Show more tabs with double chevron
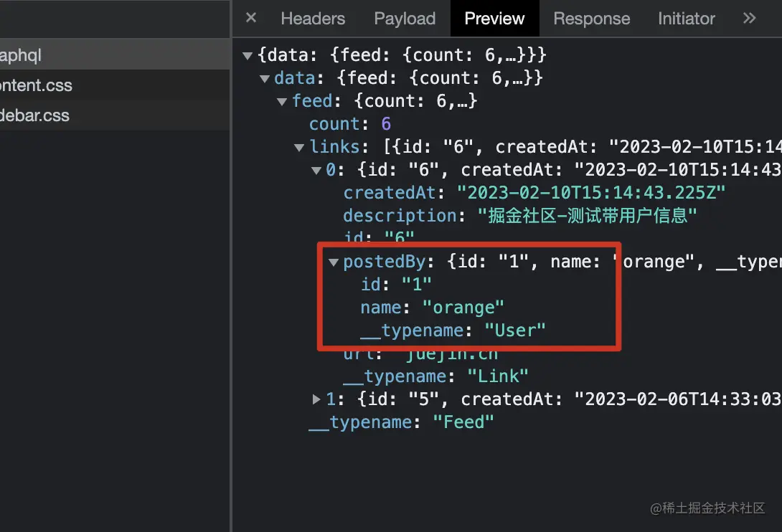Viewport: 782px width, 532px height. coord(749,19)
